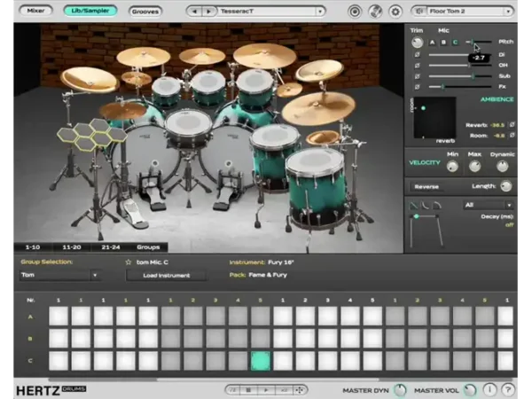Click the half-speed /2 transport button

[x=232, y=390]
